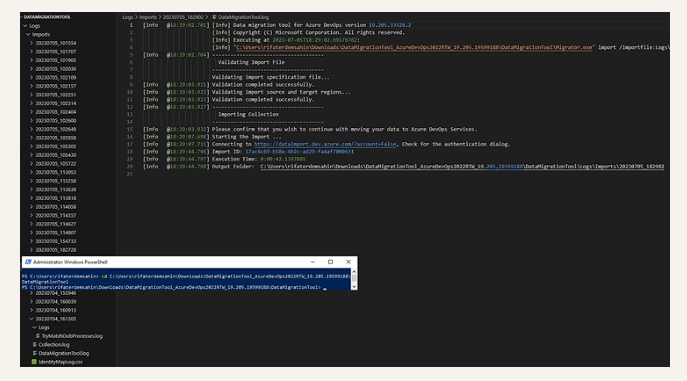Expand folder 20230705_101707 chevron
The width and height of the screenshot is (687, 381).
(31, 52)
